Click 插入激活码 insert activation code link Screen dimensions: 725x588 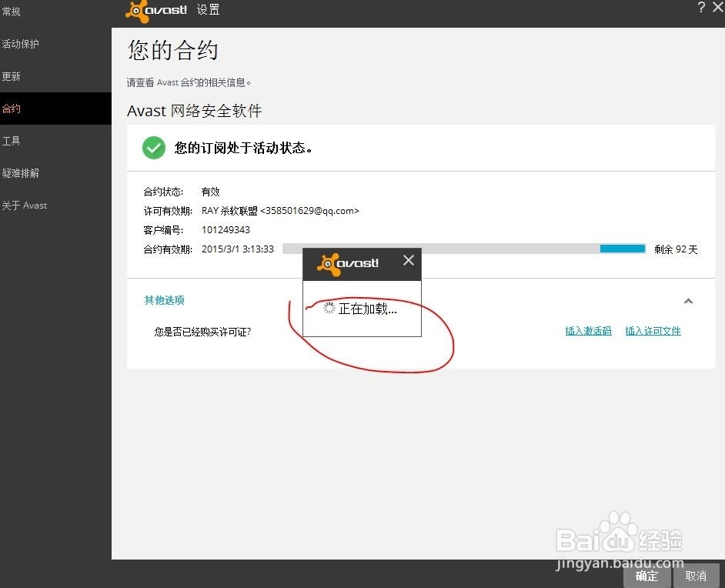pos(588,331)
